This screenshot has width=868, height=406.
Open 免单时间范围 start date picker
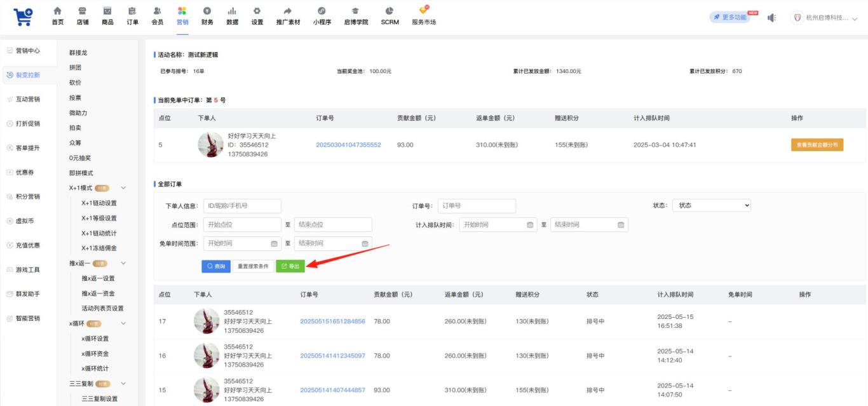(x=242, y=243)
